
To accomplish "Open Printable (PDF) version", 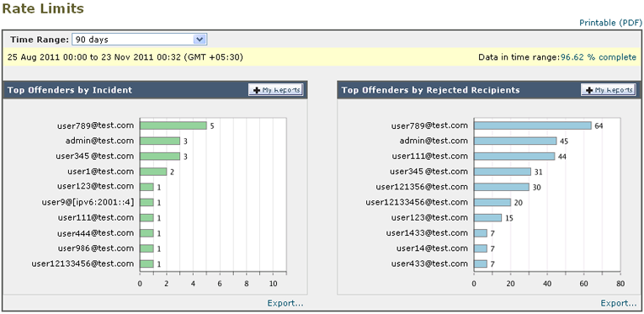I will 610,23.
